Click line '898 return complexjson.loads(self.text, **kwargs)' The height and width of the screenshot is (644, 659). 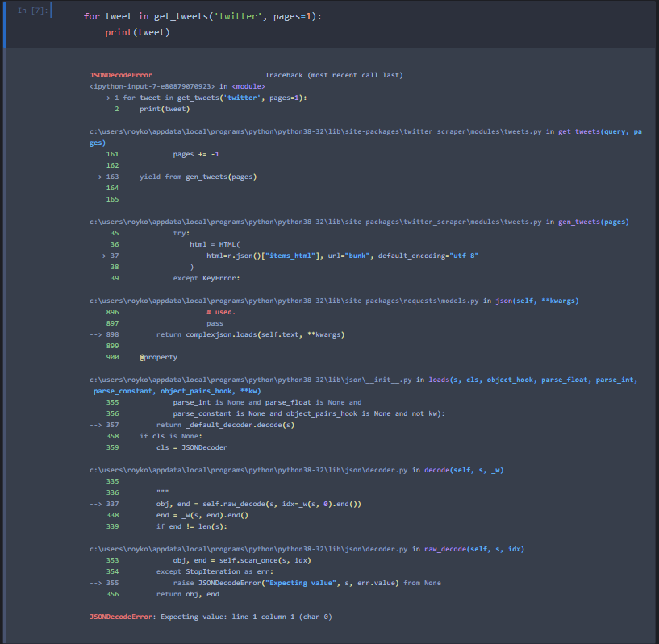217,334
